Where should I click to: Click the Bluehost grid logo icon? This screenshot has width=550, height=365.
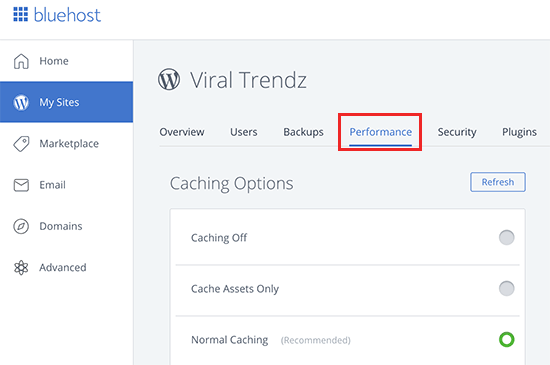[x=20, y=14]
